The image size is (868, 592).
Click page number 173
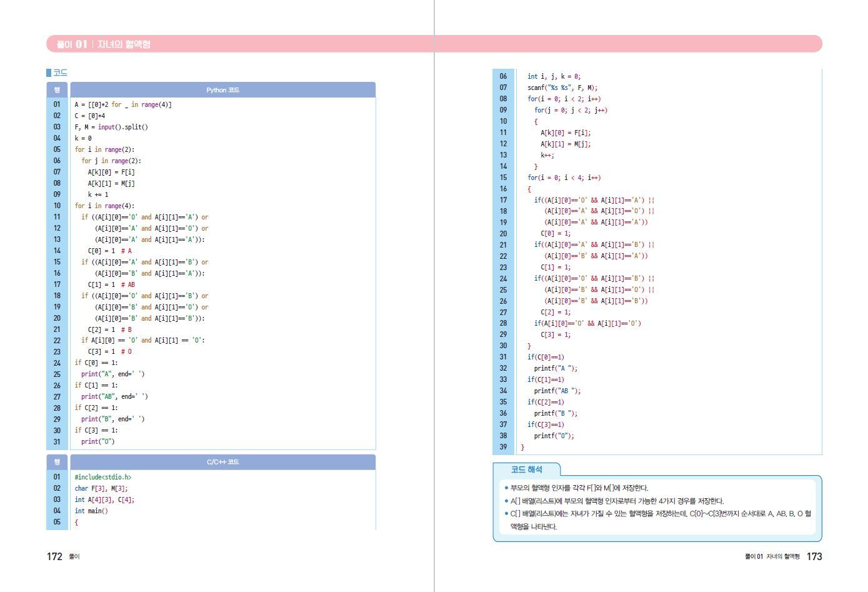814,556
